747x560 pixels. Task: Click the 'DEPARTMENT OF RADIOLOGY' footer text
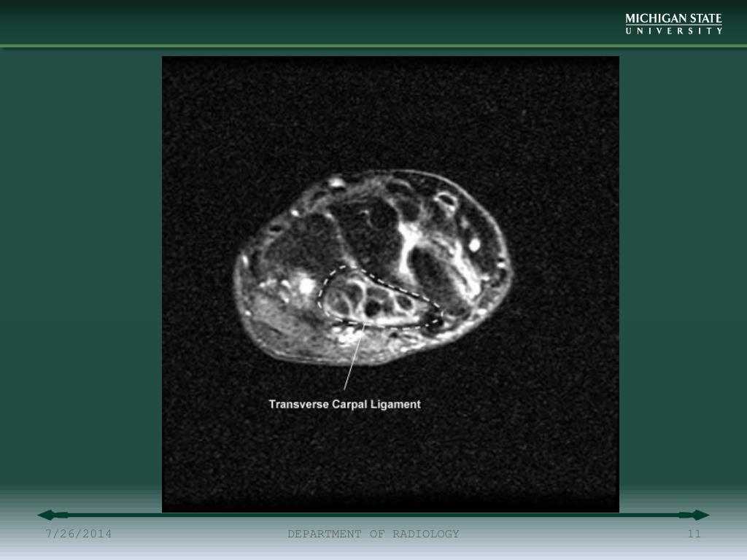click(373, 534)
